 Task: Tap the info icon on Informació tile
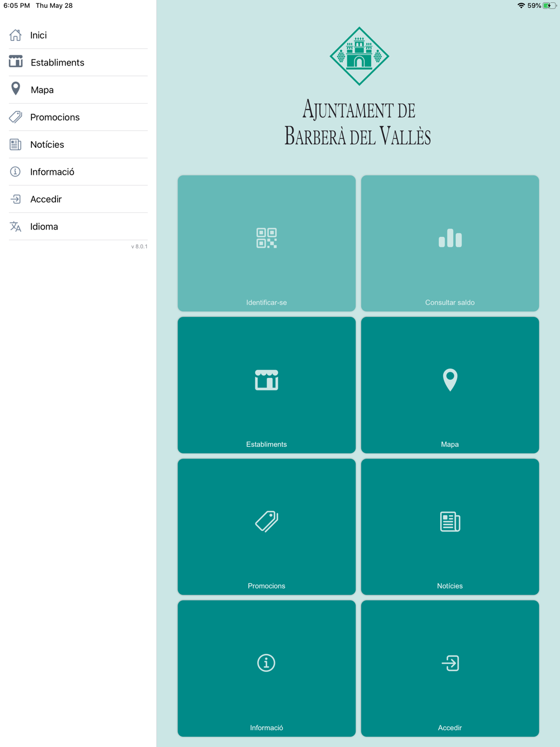267,663
